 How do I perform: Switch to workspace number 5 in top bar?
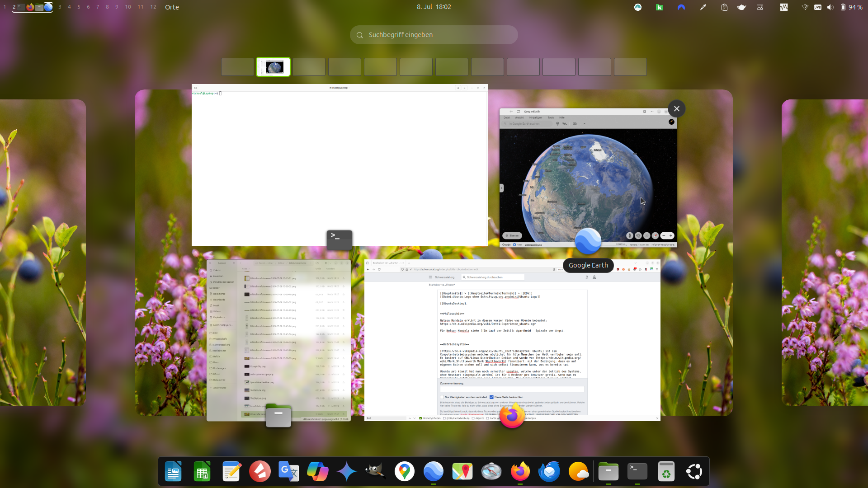[79, 7]
